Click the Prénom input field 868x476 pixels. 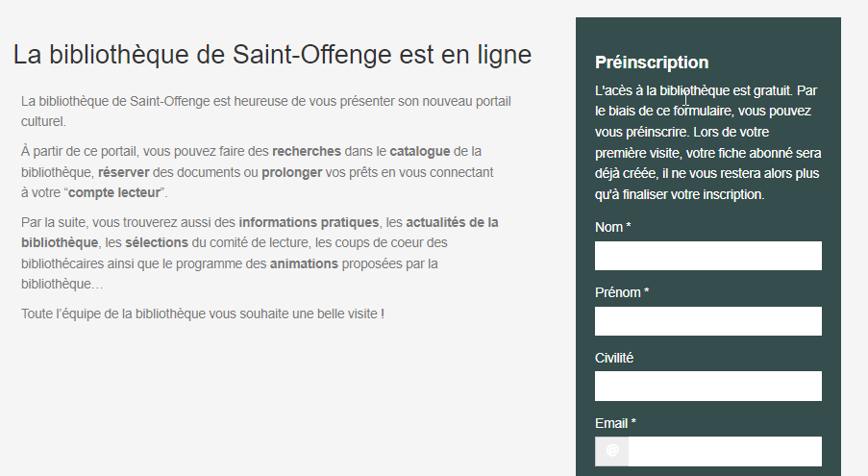click(x=708, y=321)
